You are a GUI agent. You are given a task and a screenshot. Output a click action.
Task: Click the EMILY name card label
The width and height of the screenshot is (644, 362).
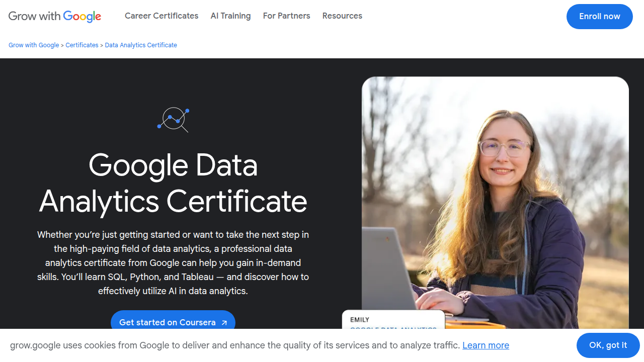[360, 320]
